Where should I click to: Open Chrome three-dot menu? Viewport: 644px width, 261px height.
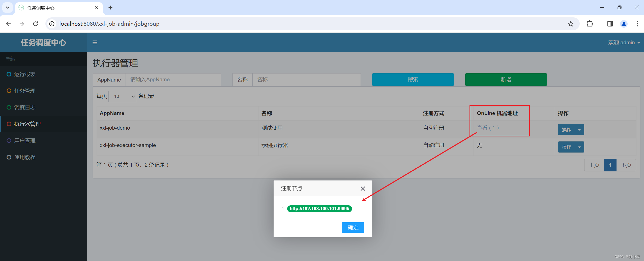pyautogui.click(x=637, y=24)
